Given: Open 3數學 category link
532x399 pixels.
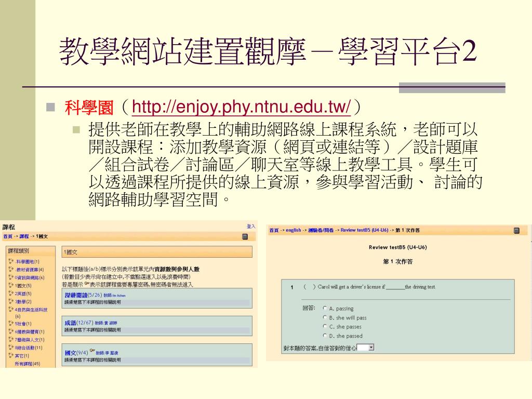Looking at the screenshot, I should (21, 302).
